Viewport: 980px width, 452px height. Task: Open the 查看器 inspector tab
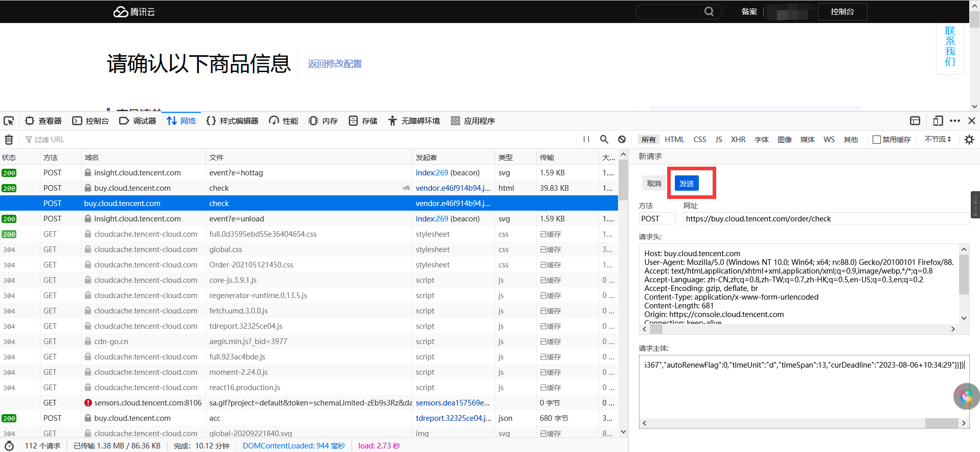tap(43, 121)
